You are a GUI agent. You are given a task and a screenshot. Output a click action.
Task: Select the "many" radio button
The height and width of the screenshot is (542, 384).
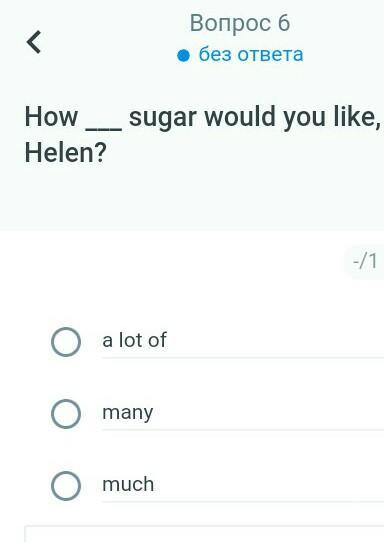point(66,414)
